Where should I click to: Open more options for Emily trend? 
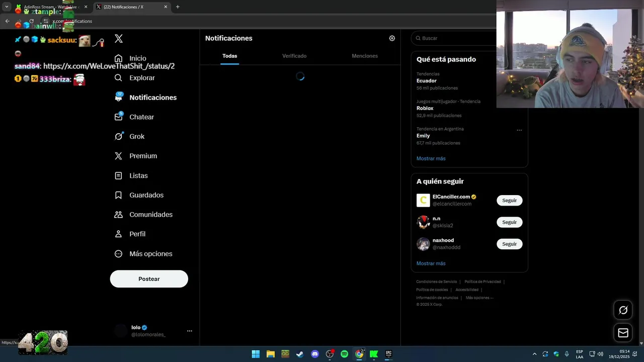click(519, 130)
